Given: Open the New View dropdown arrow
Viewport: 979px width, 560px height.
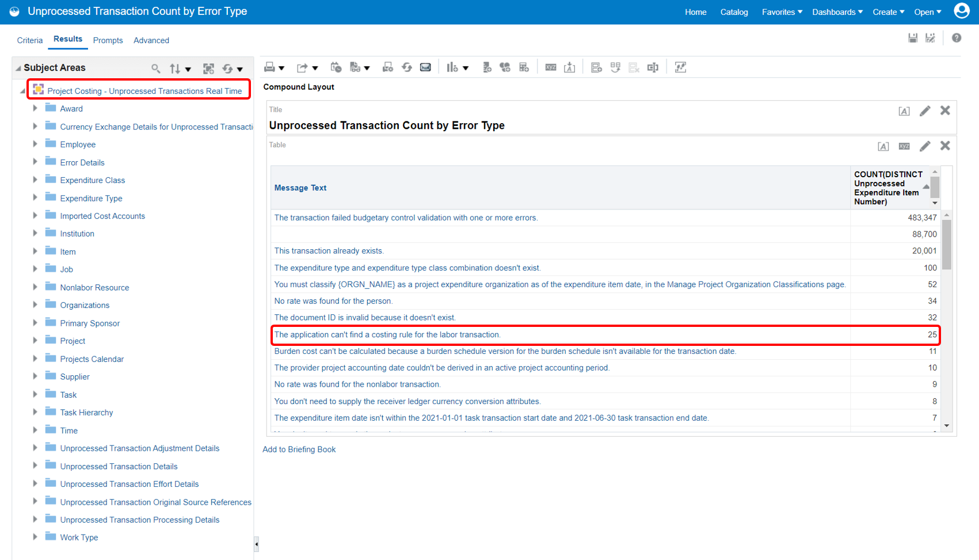Looking at the screenshot, I should coord(466,68).
